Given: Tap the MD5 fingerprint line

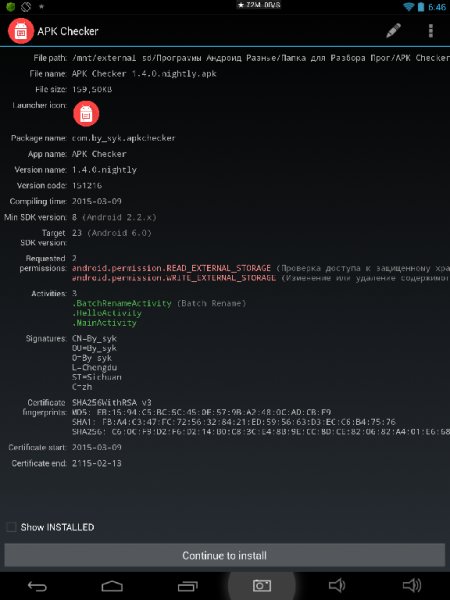Looking at the screenshot, I should (202, 412).
